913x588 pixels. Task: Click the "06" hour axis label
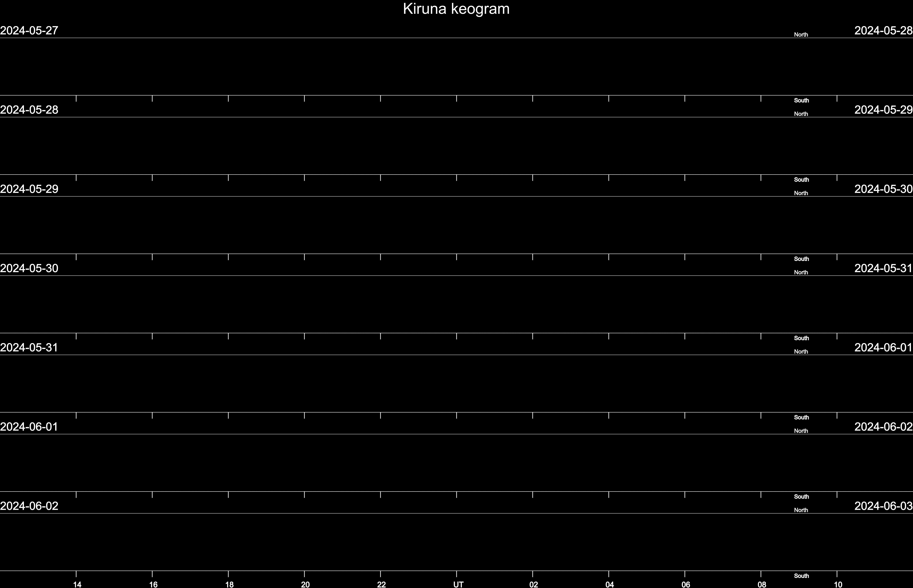[x=686, y=584]
